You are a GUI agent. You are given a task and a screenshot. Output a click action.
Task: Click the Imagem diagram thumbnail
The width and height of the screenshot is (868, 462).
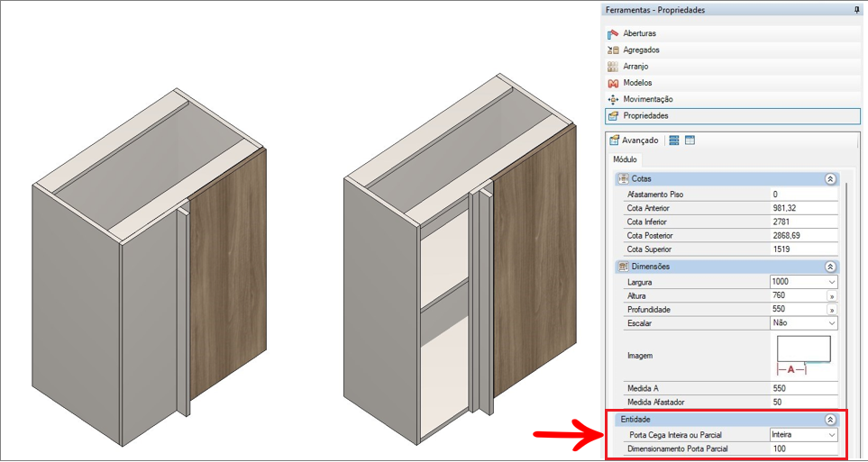tap(804, 355)
